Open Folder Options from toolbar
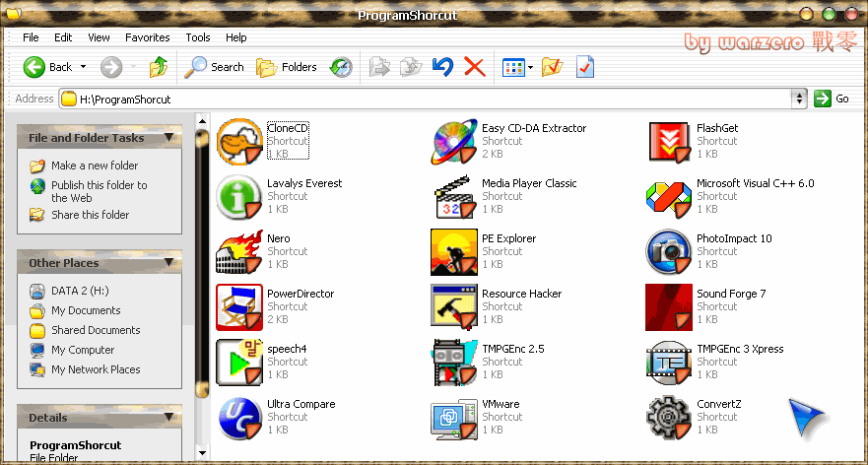868x465 pixels. [x=552, y=67]
